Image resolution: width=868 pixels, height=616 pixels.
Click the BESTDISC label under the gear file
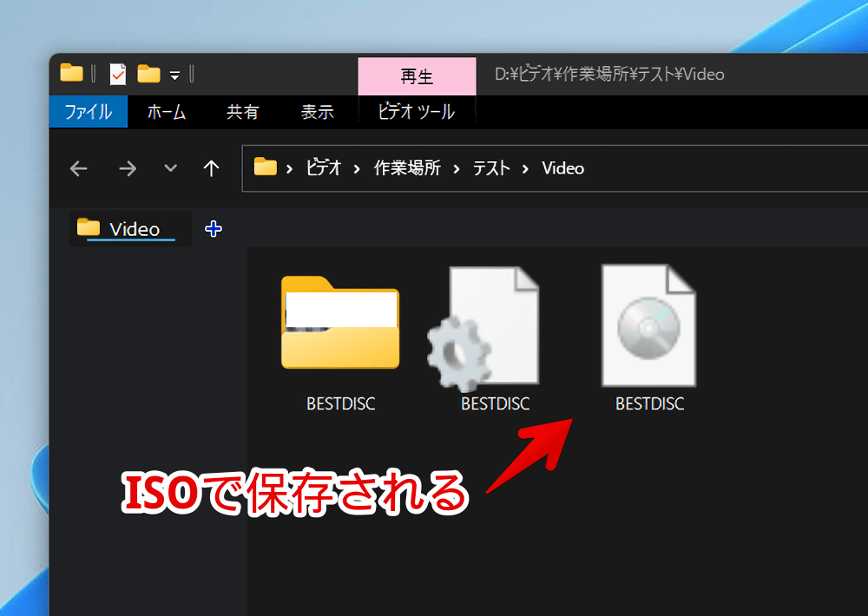496,403
